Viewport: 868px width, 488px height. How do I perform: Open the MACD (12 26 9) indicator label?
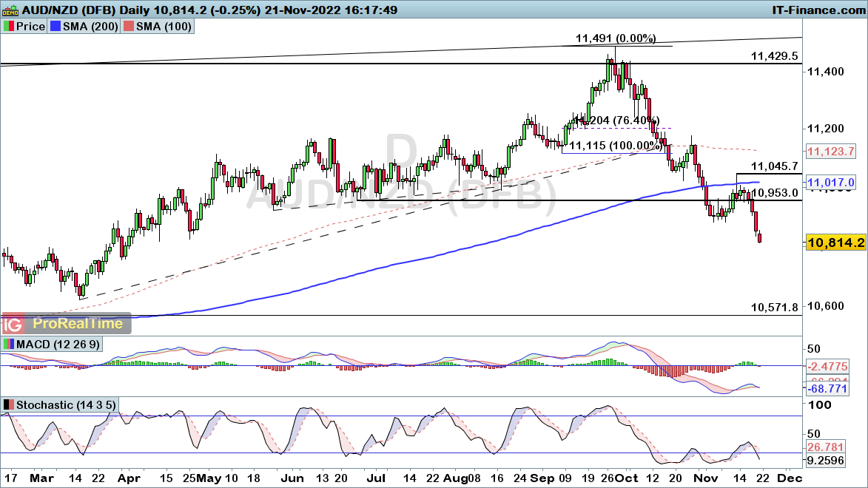coord(58,344)
